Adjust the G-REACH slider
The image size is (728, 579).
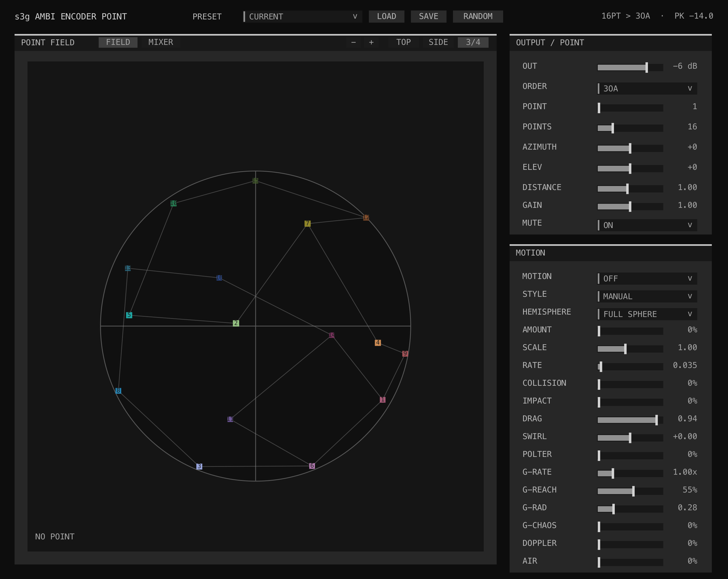[x=630, y=491]
